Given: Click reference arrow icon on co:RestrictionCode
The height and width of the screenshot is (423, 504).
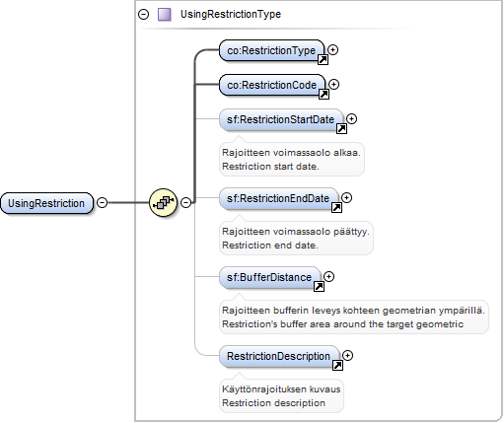Looking at the screenshot, I should [324, 95].
